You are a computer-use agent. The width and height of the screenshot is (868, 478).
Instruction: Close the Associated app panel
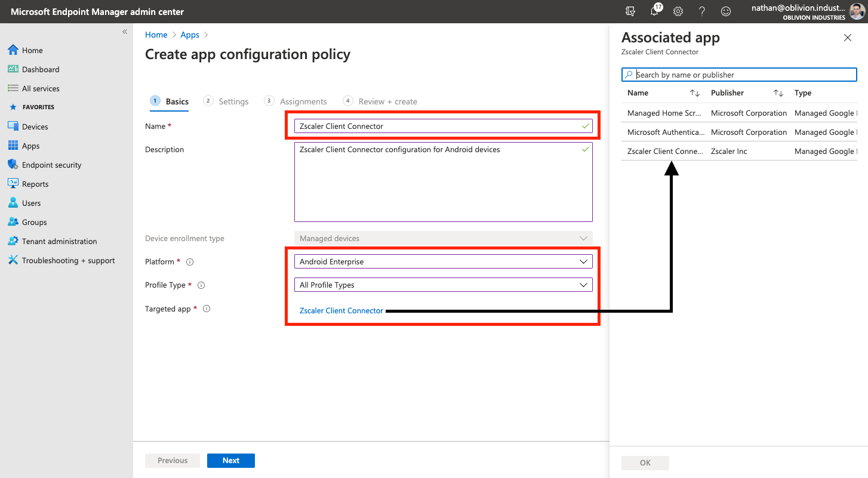847,38
